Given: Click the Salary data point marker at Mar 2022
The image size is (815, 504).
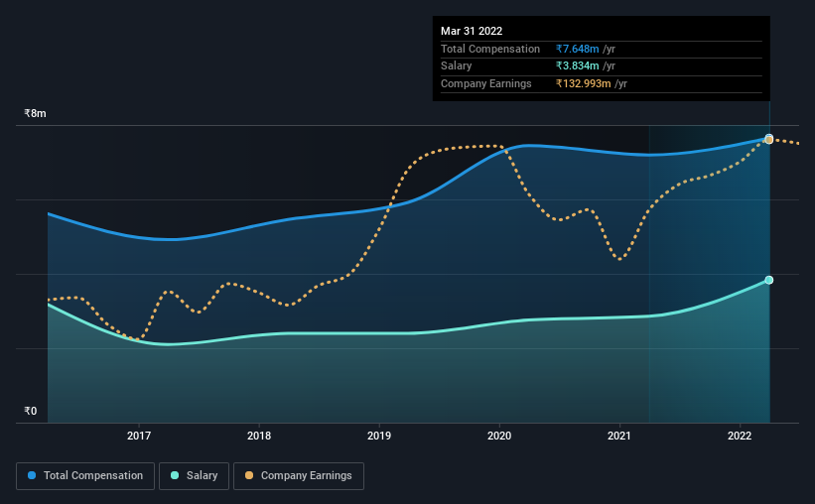Looking at the screenshot, I should (769, 280).
